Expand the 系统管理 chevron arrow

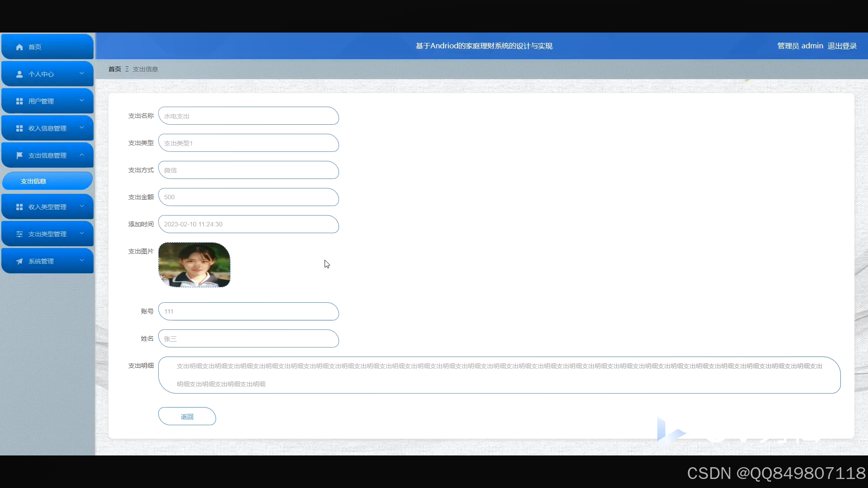click(82, 260)
